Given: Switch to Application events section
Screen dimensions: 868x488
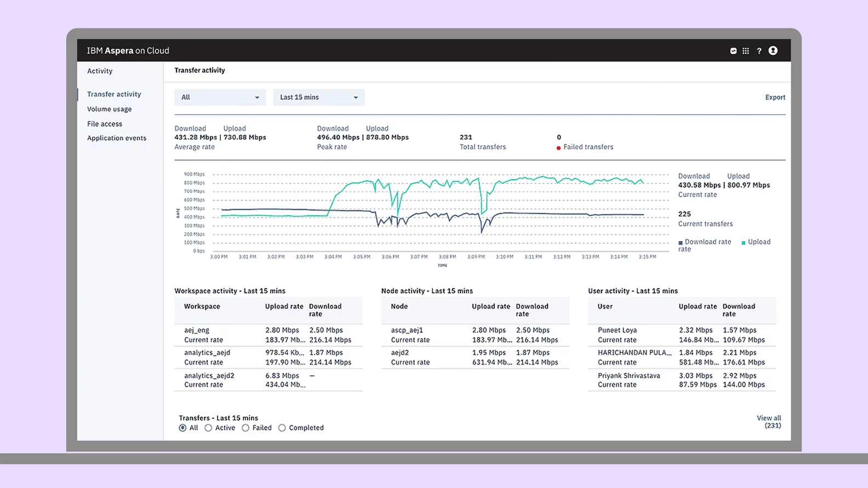Looking at the screenshot, I should tap(117, 138).
